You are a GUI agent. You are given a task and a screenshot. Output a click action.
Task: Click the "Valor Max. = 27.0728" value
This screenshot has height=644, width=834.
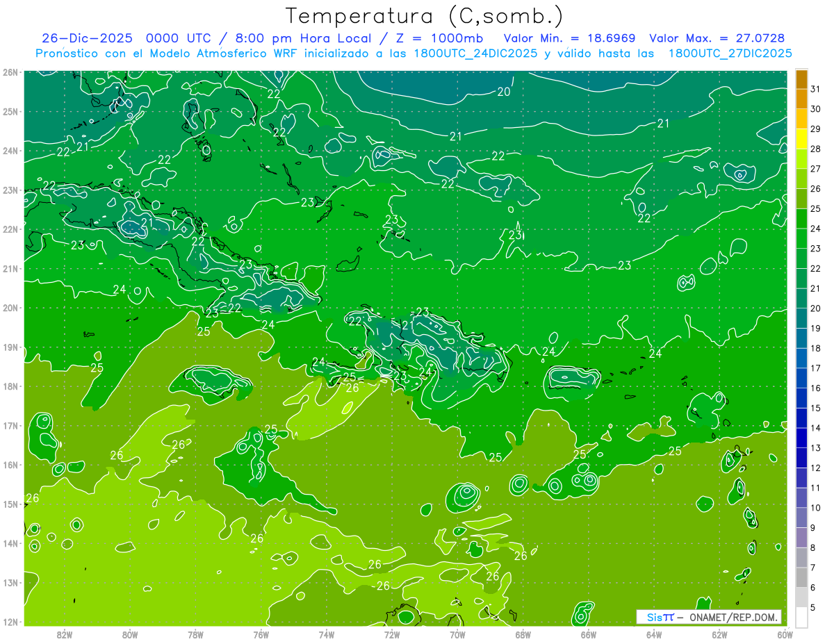717,38
